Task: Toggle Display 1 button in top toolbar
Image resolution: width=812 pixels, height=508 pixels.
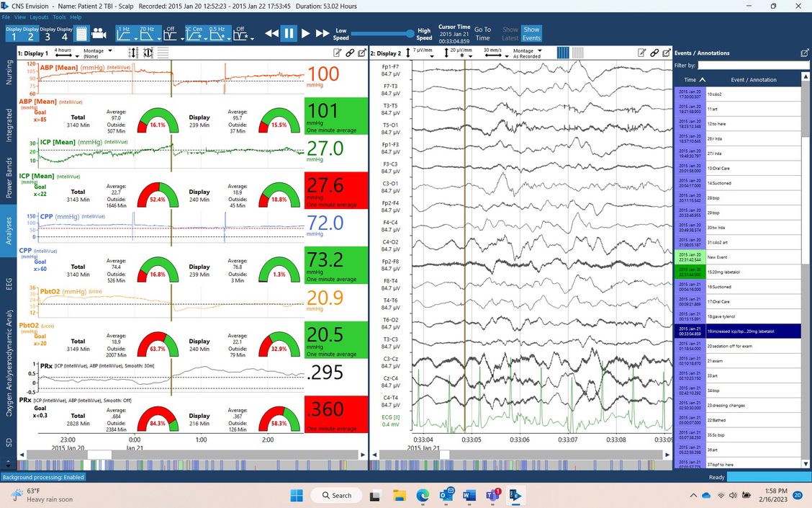Action: pos(14,33)
